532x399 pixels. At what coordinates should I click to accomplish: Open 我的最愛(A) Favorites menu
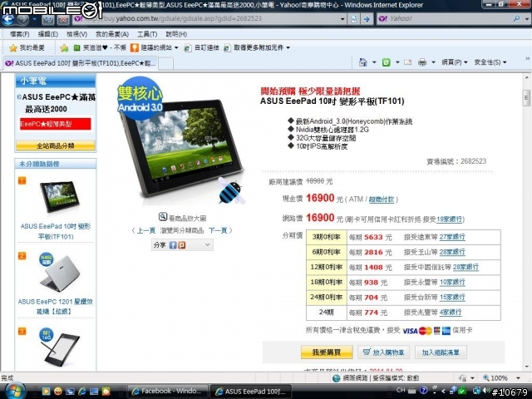pos(112,34)
